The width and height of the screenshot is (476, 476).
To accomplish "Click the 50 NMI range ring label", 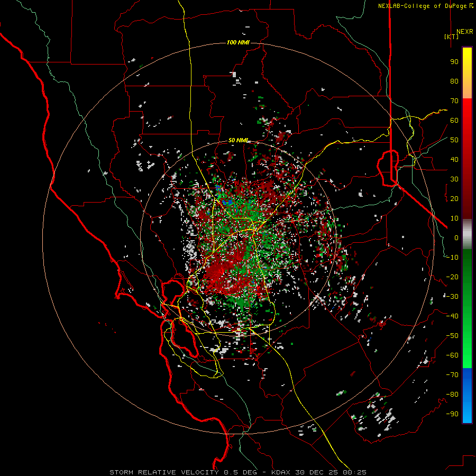I will pyautogui.click(x=239, y=140).
